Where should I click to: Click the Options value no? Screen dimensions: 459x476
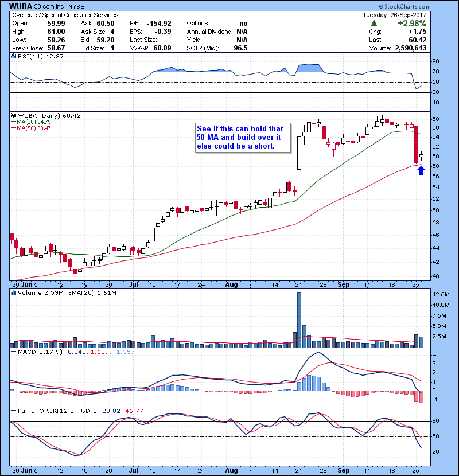tap(243, 24)
